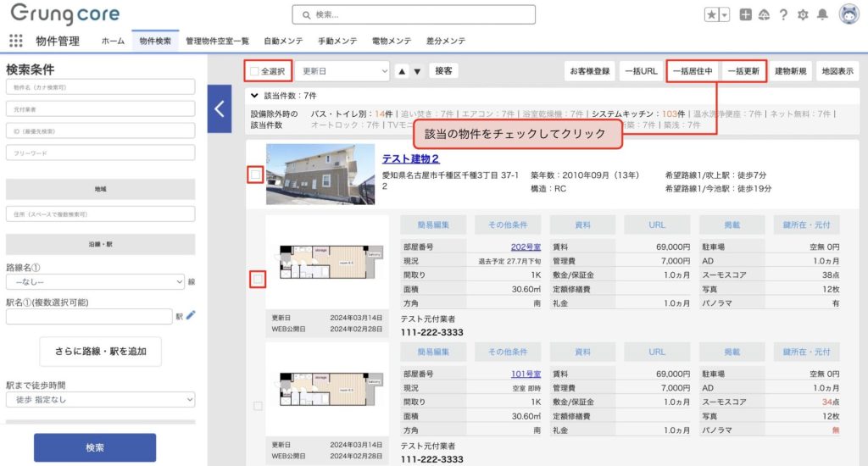The image size is (868, 466).
Task: Open the テスト建物2 building link
Action: [x=410, y=158]
